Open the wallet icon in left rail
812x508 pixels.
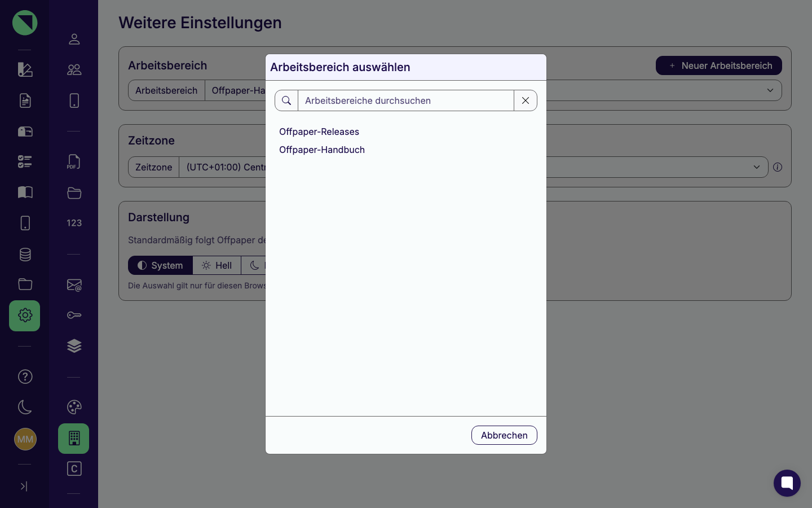click(25, 132)
